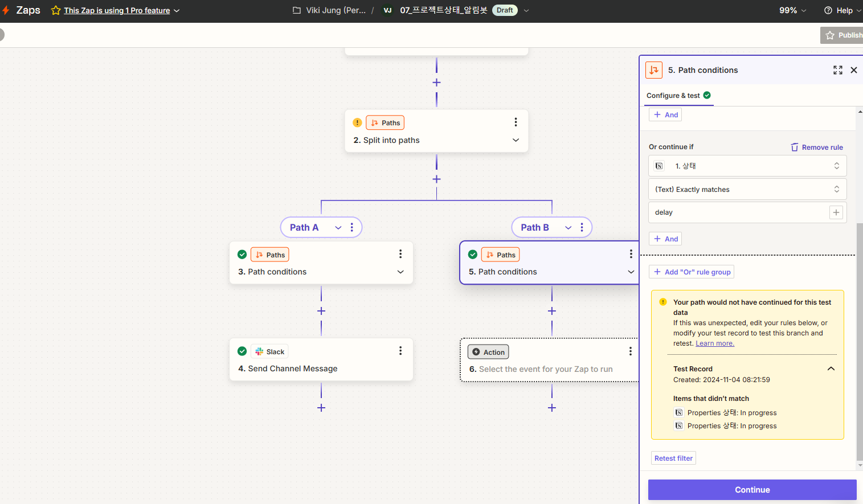Click Remove rule
The image size is (863, 504).
tap(817, 147)
